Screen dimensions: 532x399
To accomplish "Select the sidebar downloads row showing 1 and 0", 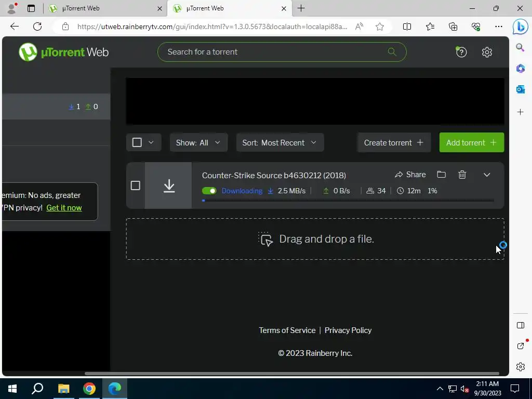I will coord(56,107).
